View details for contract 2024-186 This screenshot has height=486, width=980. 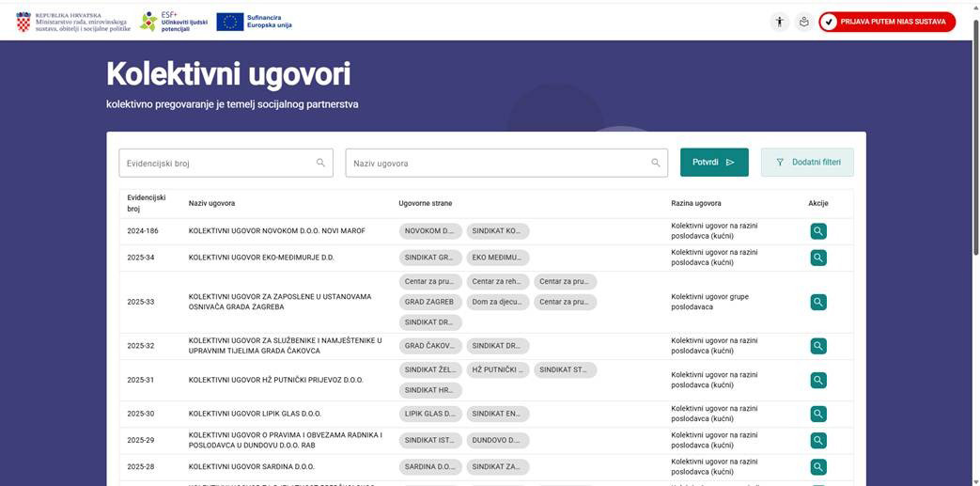(818, 231)
